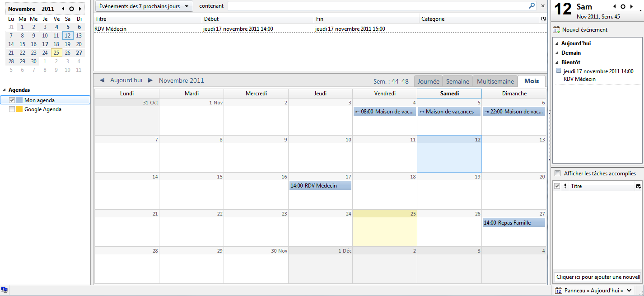Open Événements des 7 prochains jours dropdown
Viewport: 644px width, 296px height.
point(144,6)
